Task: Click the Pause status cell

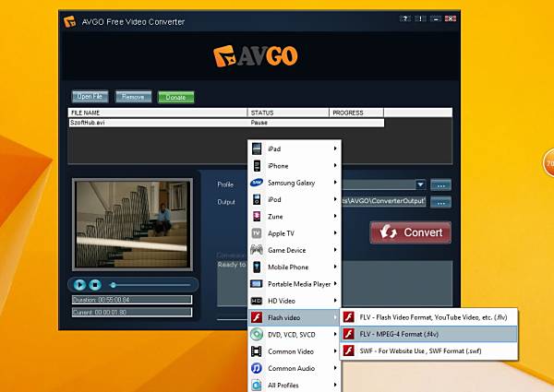Action: pos(259,123)
